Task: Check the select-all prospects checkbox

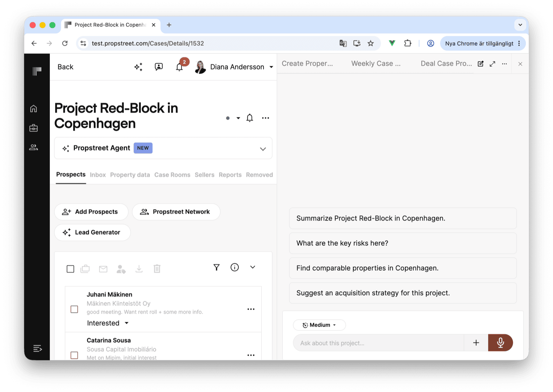Action: coord(71,269)
